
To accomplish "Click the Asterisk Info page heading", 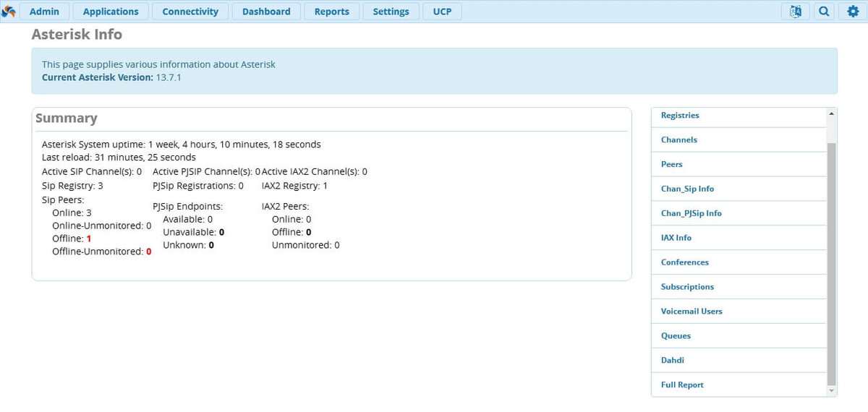I will [x=77, y=35].
